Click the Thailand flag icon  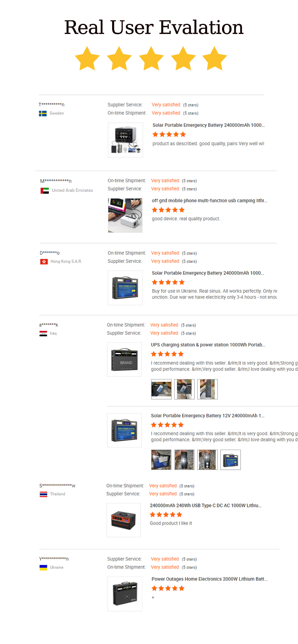44,494
